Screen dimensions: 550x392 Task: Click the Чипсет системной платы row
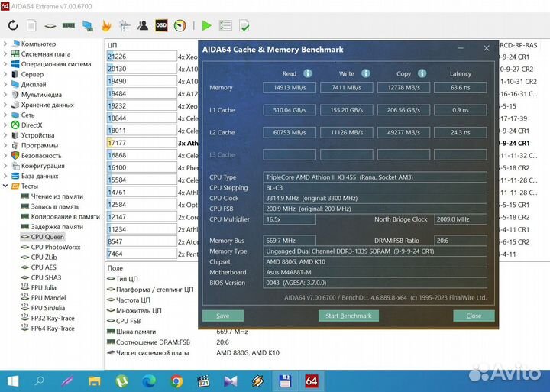point(148,353)
